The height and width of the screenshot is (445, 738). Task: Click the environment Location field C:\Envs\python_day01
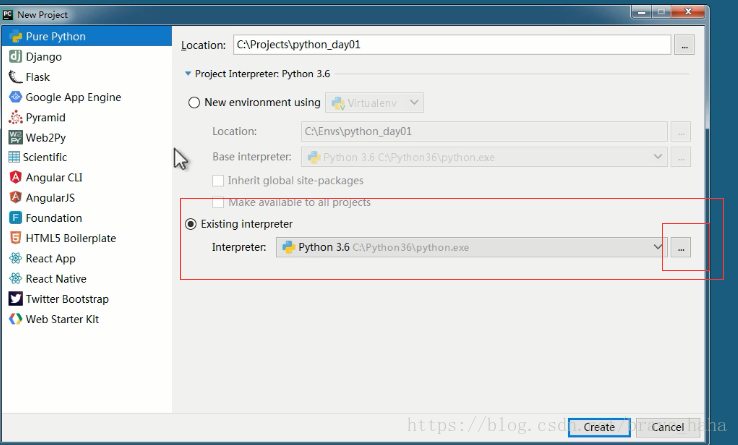tap(484, 131)
